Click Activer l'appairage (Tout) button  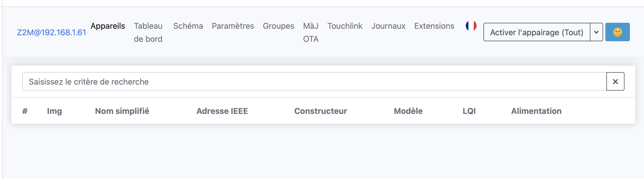tap(537, 32)
